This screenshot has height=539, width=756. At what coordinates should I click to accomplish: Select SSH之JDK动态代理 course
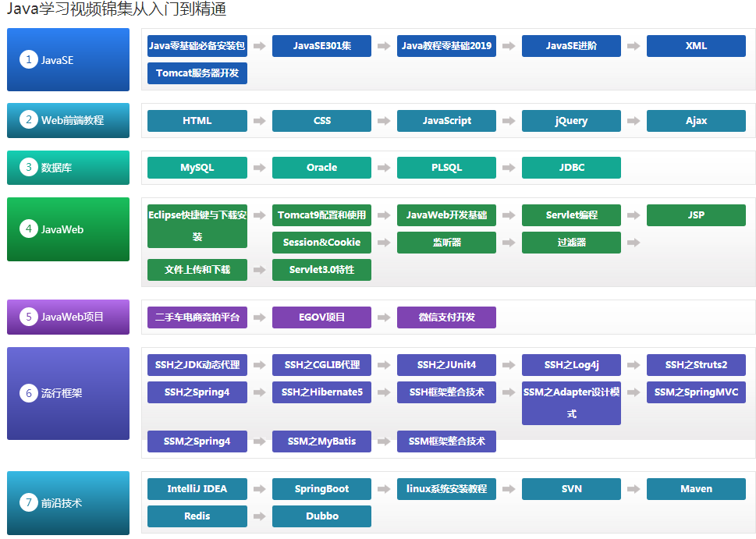[x=197, y=365]
